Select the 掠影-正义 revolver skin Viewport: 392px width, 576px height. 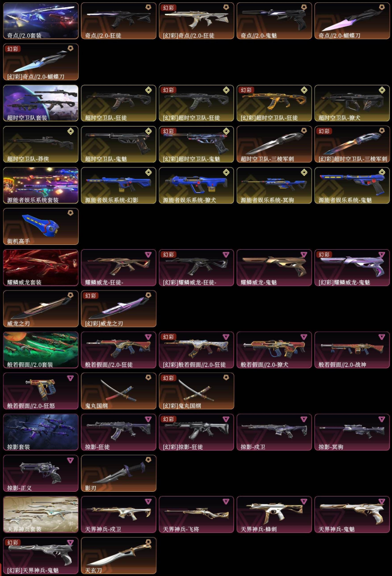pos(41,473)
